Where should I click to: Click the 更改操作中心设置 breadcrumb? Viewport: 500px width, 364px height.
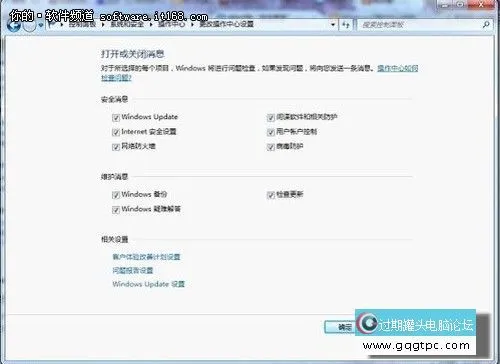click(227, 24)
